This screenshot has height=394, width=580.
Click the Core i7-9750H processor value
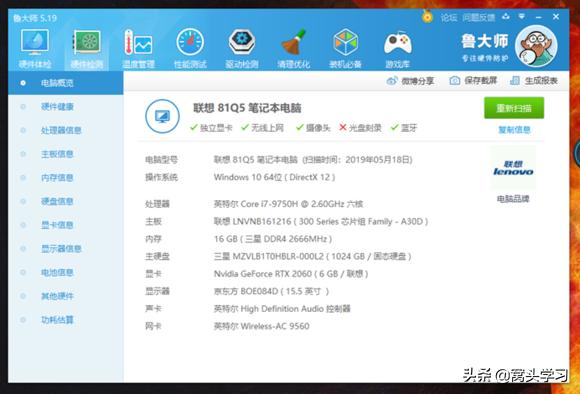pos(288,204)
